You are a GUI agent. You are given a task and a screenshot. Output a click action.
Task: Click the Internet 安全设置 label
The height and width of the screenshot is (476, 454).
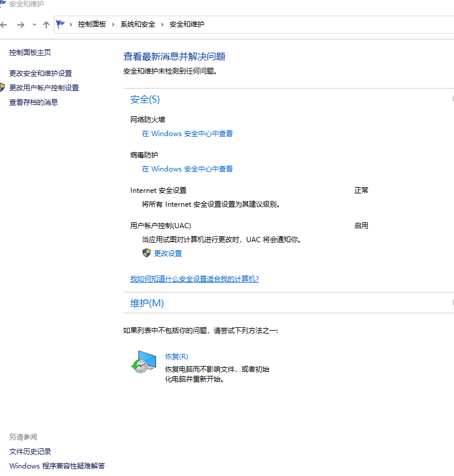click(x=159, y=191)
